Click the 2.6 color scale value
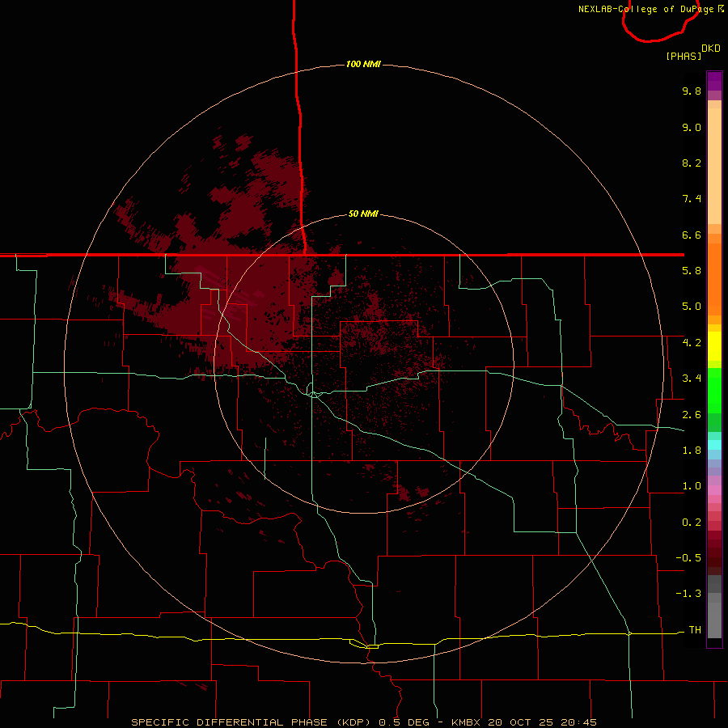The height and width of the screenshot is (728, 728). point(692,415)
